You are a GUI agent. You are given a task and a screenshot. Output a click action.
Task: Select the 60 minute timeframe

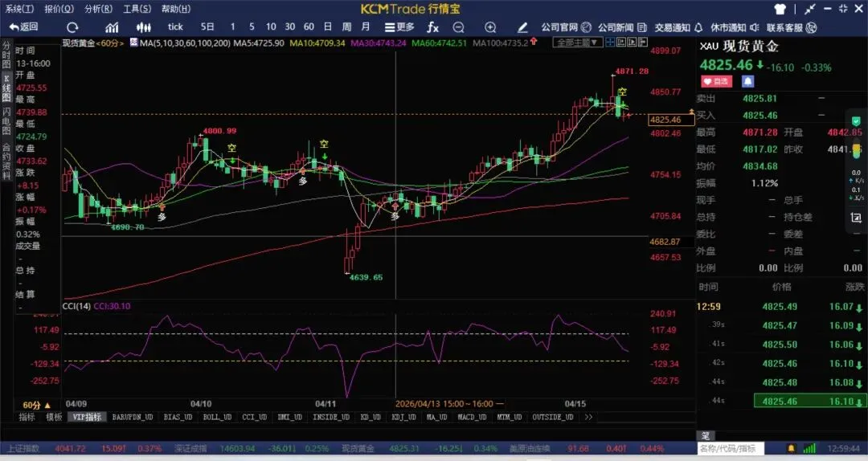click(x=309, y=27)
